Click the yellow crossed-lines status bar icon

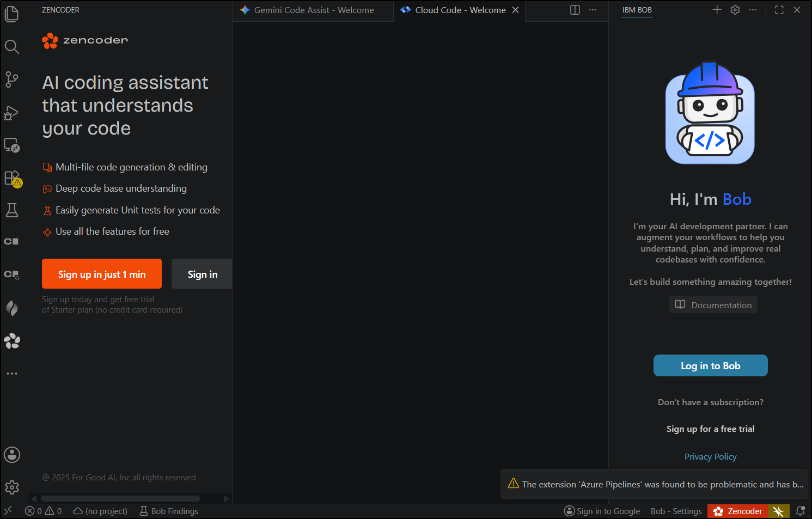(779, 511)
